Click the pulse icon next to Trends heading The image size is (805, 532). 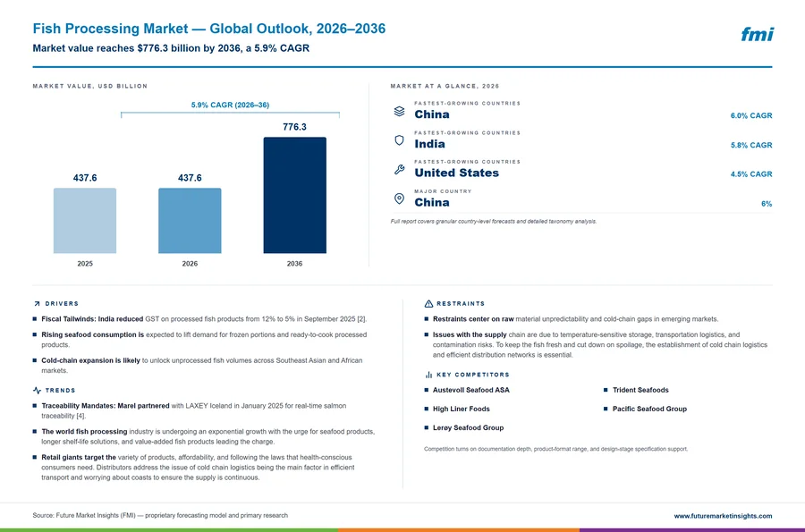(x=37, y=391)
